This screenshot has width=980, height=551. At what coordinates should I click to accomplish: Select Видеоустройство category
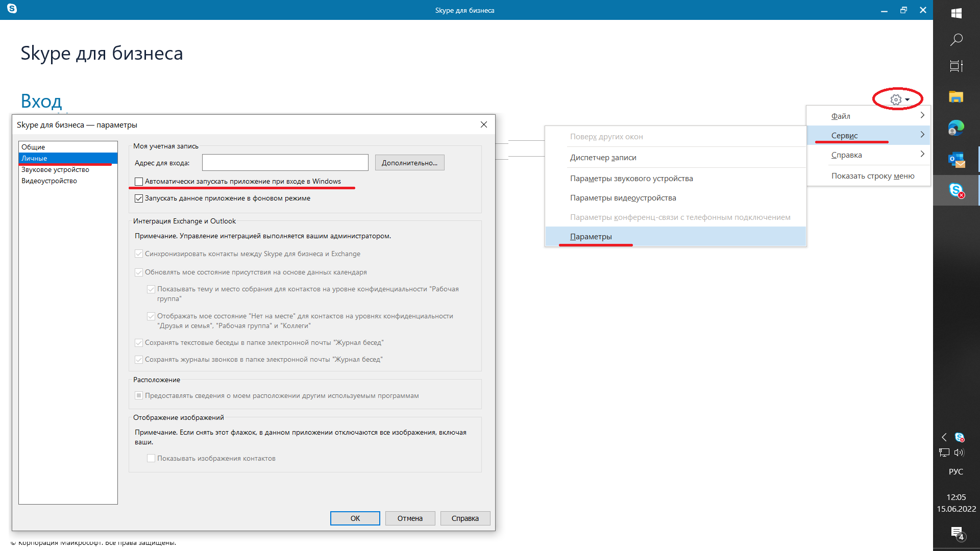[68, 181]
